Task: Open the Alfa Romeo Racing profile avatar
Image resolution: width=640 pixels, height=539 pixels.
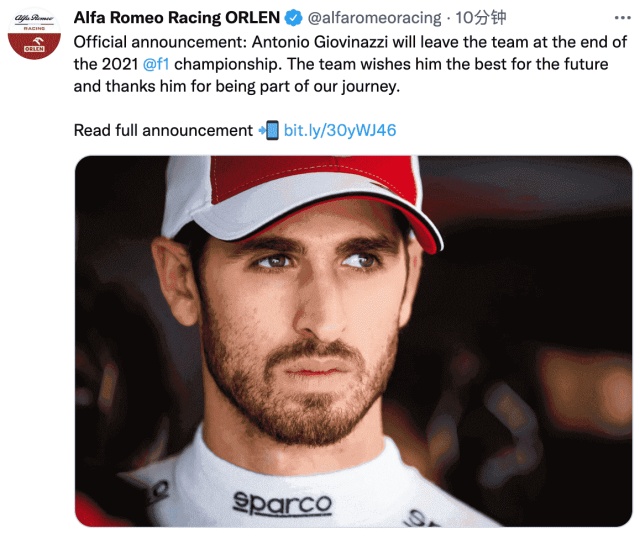Action: coord(33,32)
